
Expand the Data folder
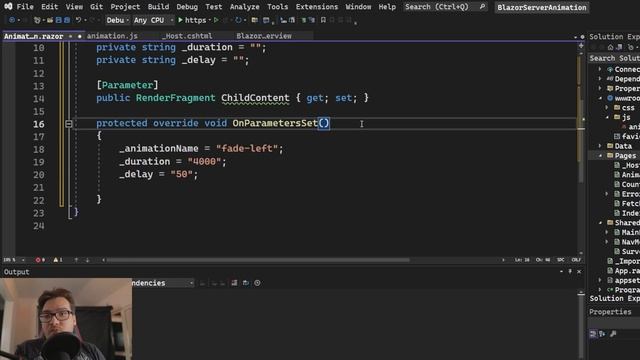[600, 146]
